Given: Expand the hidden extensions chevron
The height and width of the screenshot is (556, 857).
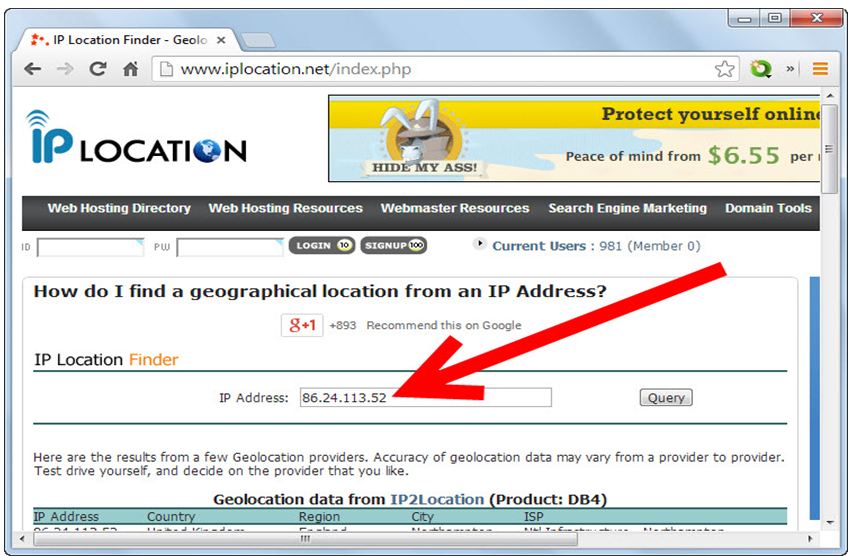Looking at the screenshot, I should pyautogui.click(x=791, y=69).
